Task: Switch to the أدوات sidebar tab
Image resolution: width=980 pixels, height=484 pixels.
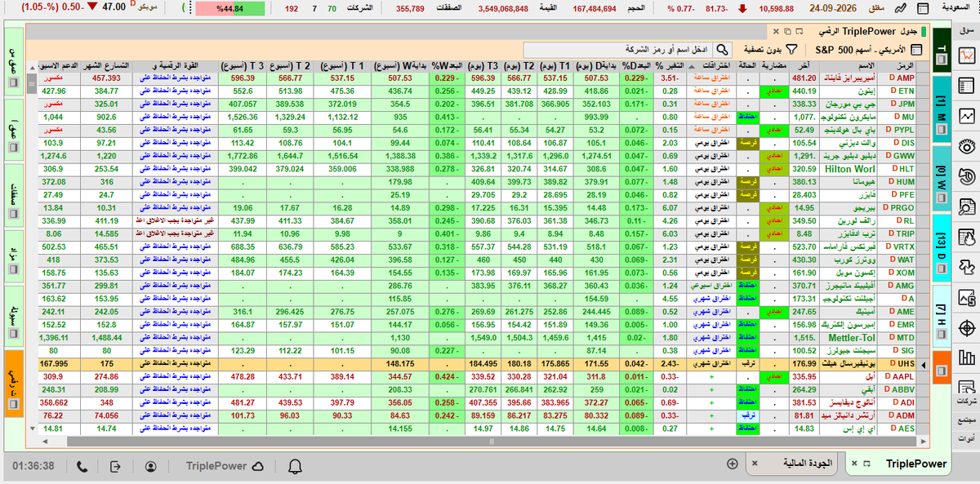Action: pos(968,438)
